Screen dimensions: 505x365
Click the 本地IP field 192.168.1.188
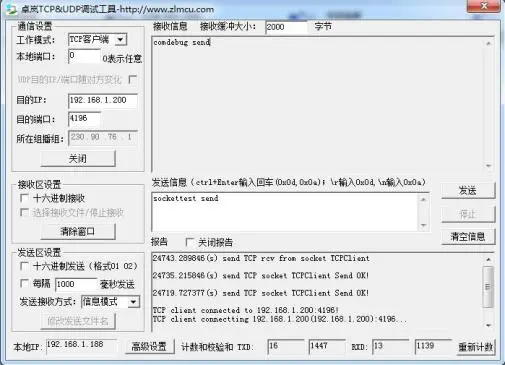pos(81,345)
